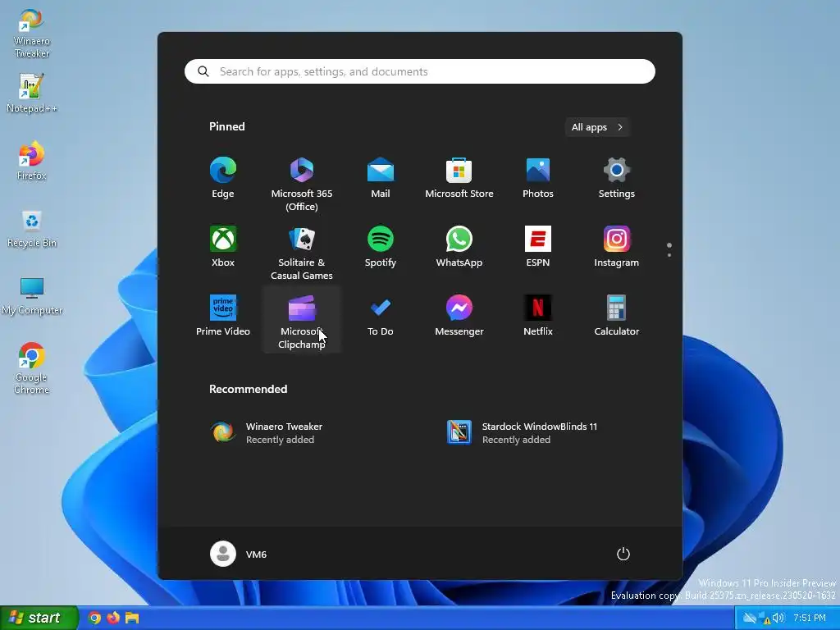
Task: Open Edge from pinned apps
Action: point(223,179)
